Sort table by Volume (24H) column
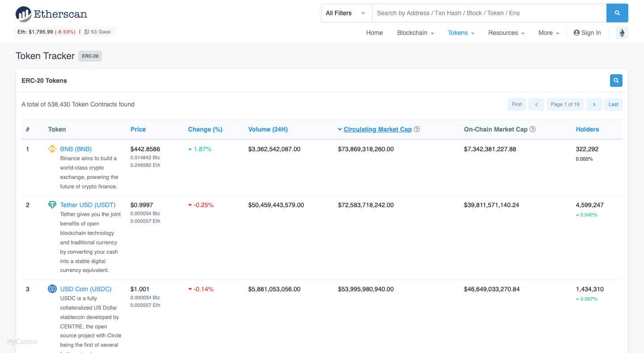644x353 pixels. tap(268, 129)
